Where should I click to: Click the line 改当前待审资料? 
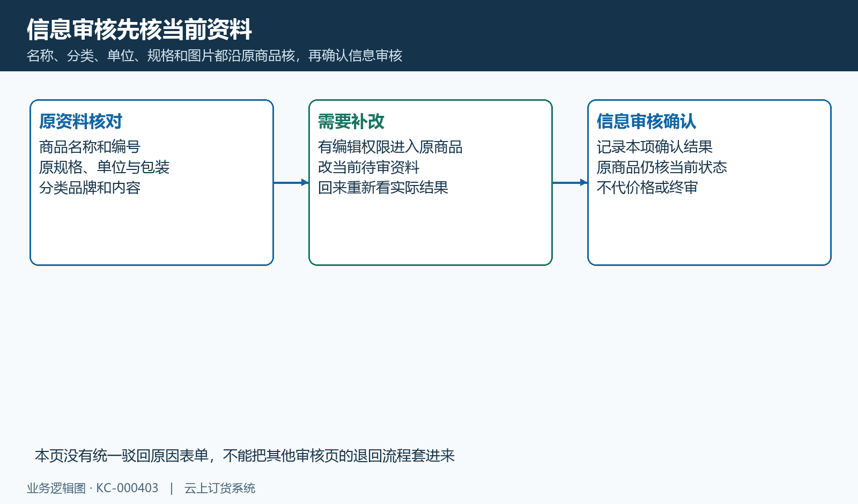368,167
